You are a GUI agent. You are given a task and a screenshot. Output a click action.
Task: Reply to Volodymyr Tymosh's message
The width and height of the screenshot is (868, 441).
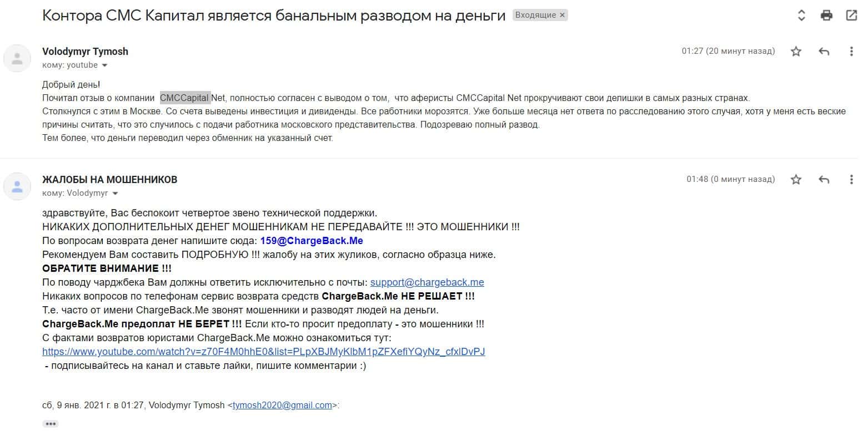pyautogui.click(x=824, y=52)
